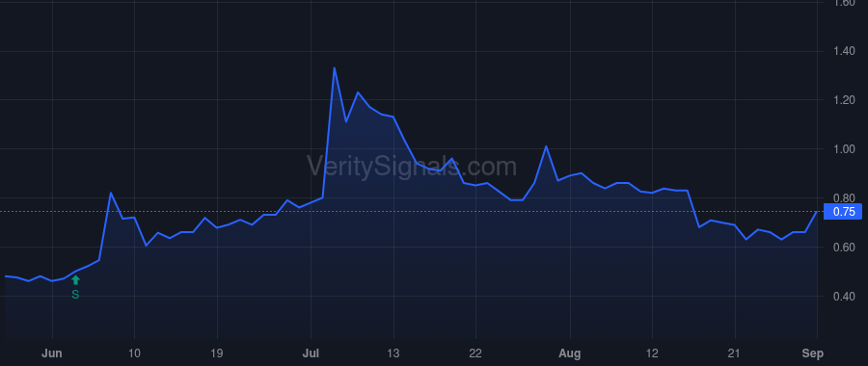Click the 13 date axis label
This screenshot has height=366, width=868.
[x=393, y=353]
